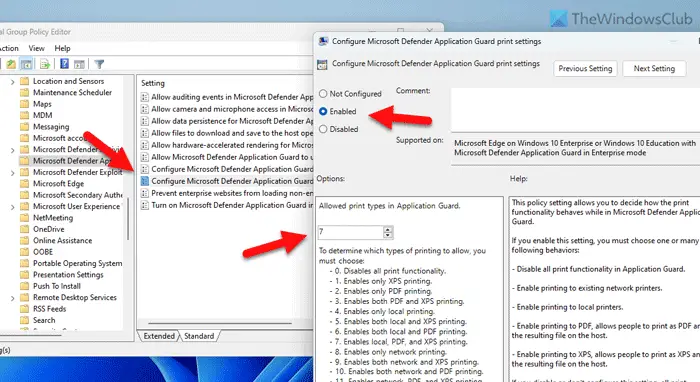Click the Online Assistance folder icon

click(x=25, y=241)
